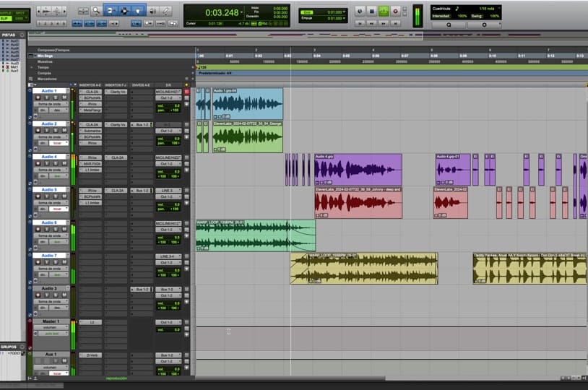Click Go to End transport button
The image size is (588, 390).
tap(395, 23)
